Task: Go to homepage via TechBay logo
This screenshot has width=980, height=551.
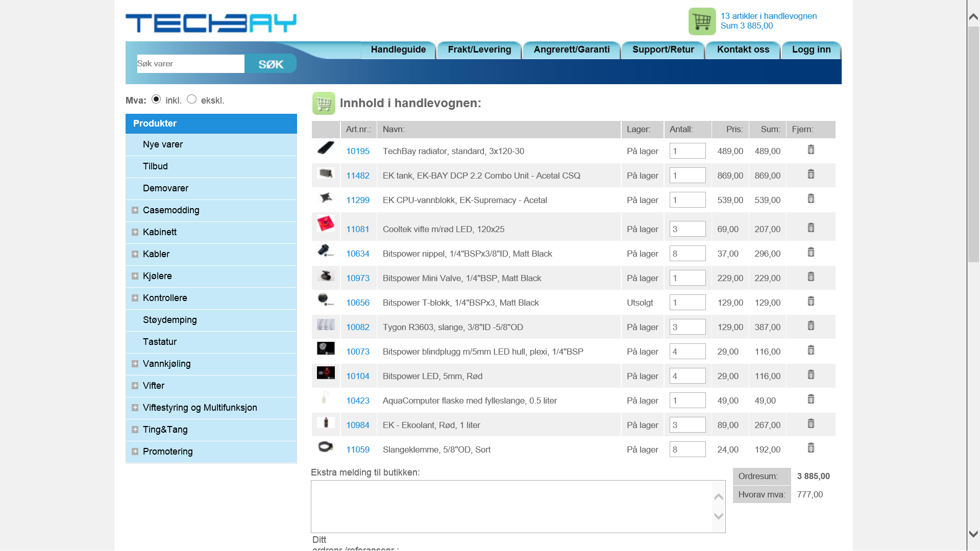Action: [211, 23]
